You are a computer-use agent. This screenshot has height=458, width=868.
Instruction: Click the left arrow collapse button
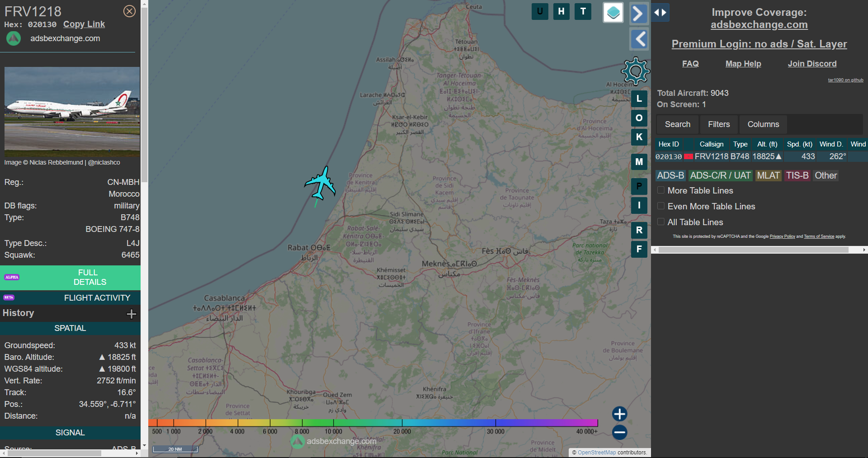pos(639,39)
